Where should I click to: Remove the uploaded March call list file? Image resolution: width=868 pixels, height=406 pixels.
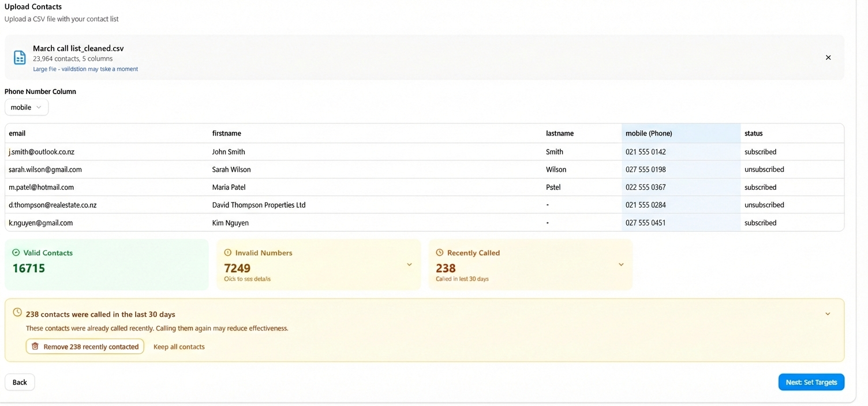coord(828,58)
